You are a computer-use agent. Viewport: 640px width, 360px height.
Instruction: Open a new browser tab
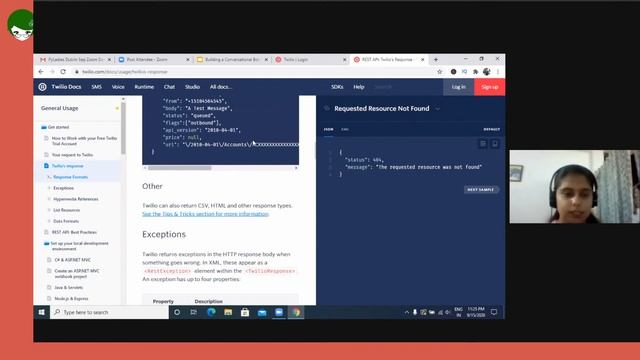click(x=436, y=60)
